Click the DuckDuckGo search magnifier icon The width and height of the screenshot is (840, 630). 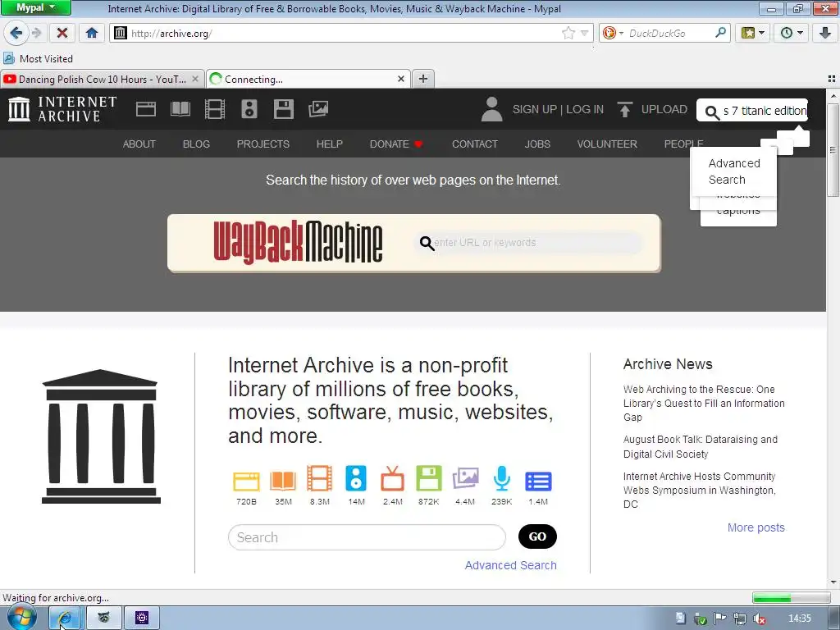tap(720, 33)
